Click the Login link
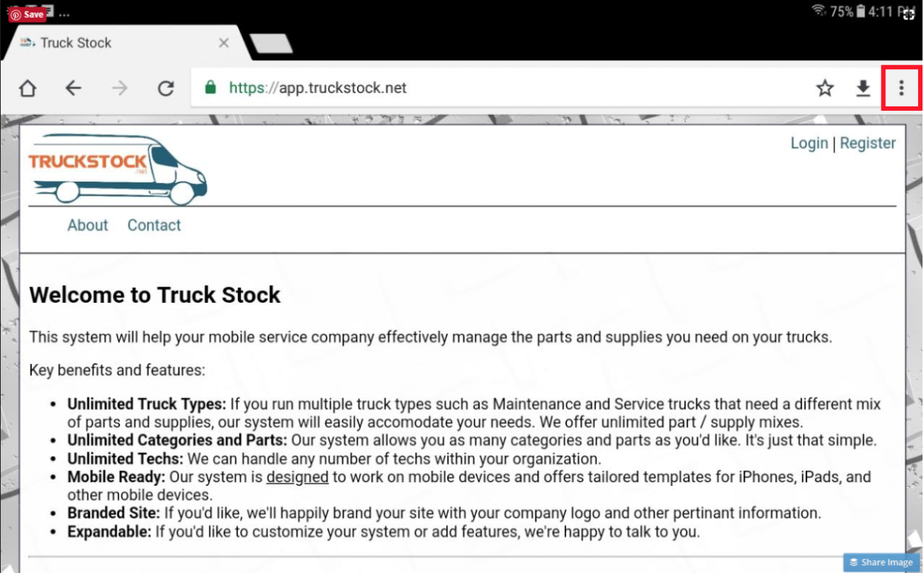 click(809, 143)
